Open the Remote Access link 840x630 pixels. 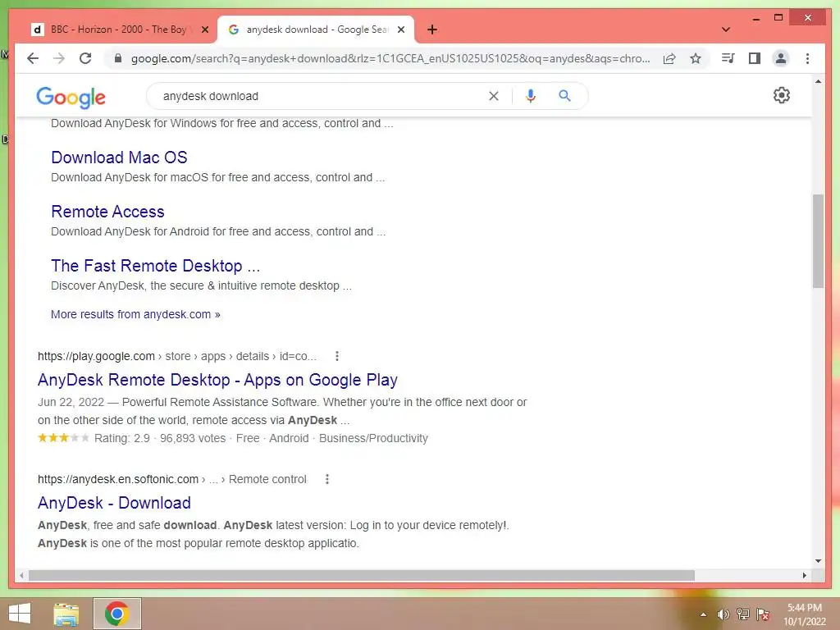(x=107, y=212)
